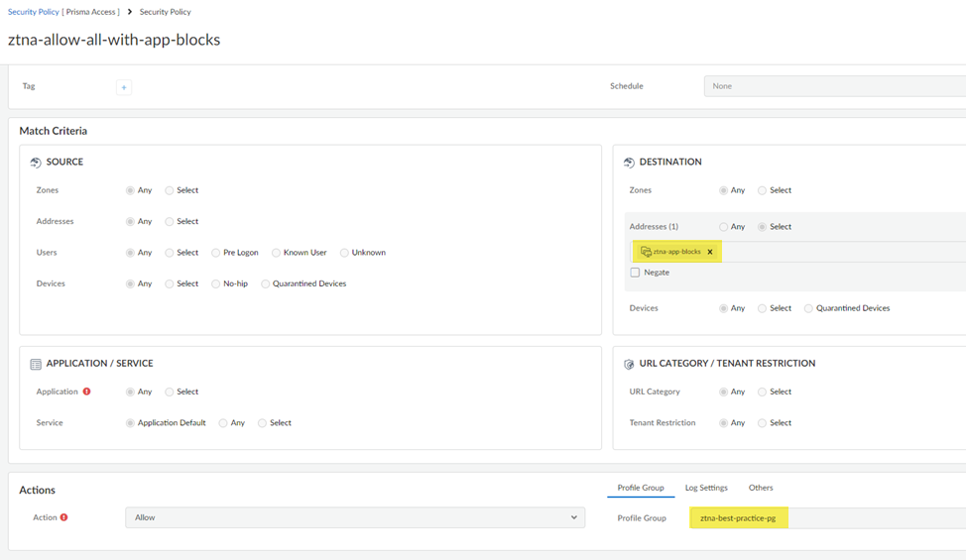Select the Pre Logon radio for Users
966x560 pixels.
tap(215, 253)
